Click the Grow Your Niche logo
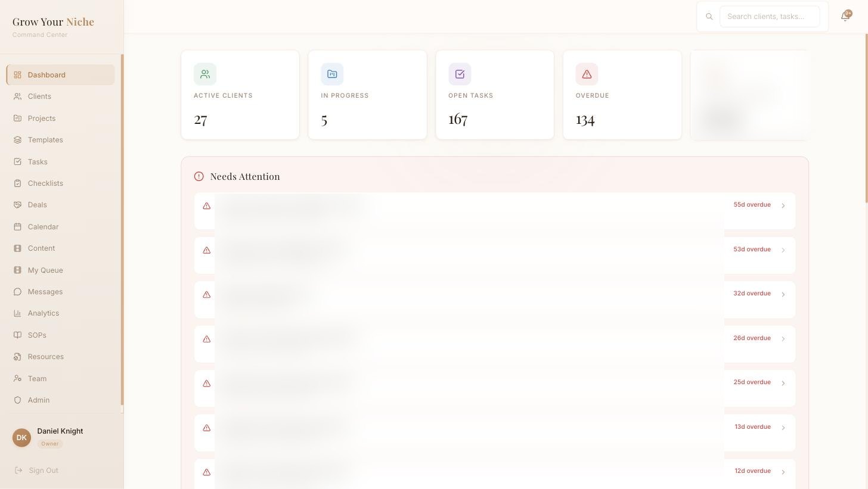Screen dimensions: 868x489 click(53, 22)
